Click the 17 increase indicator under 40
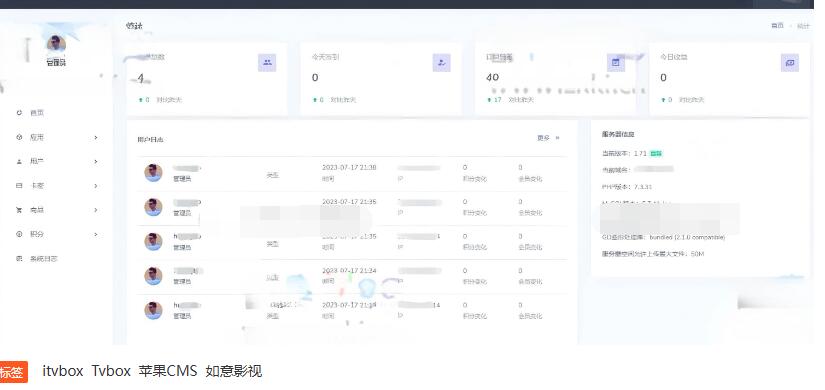825x390 pixels. tap(495, 100)
